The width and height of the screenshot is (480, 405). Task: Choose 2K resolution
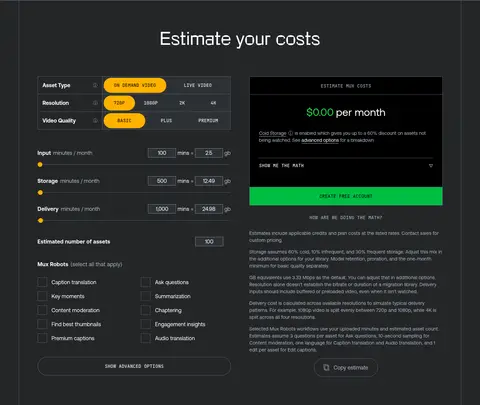182,103
